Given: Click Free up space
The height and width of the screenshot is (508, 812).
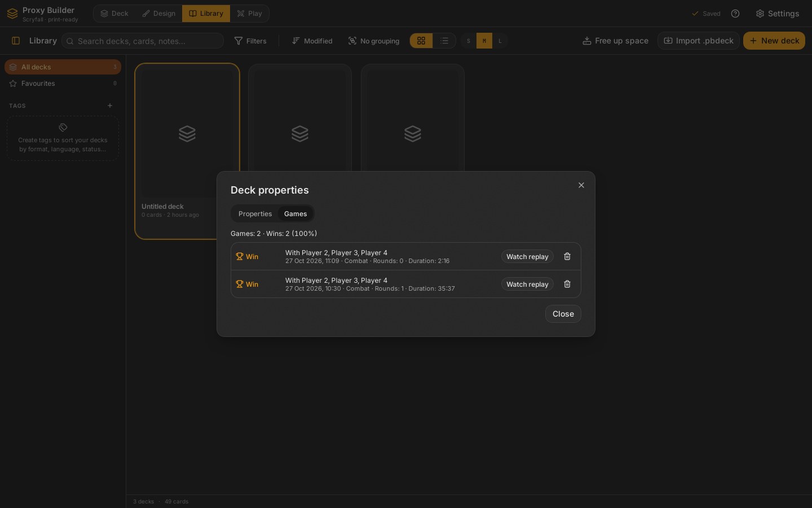Looking at the screenshot, I should (x=616, y=41).
